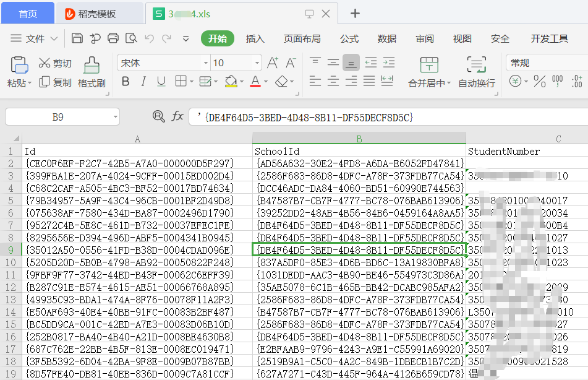Decrease font size with small A icon
This screenshot has width=588, height=380.
(291, 63)
